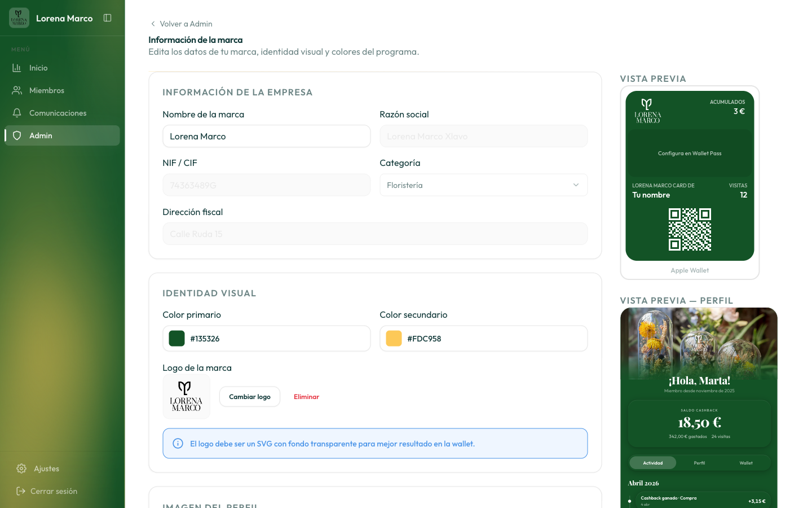The width and height of the screenshot is (812, 508).
Task: Click the Tu nombre text on the pass
Action: coord(651,195)
